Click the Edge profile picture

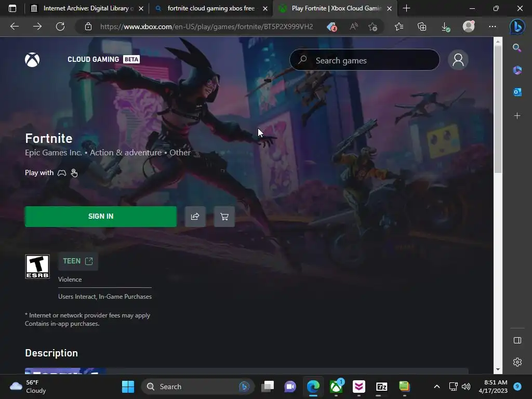(469, 26)
